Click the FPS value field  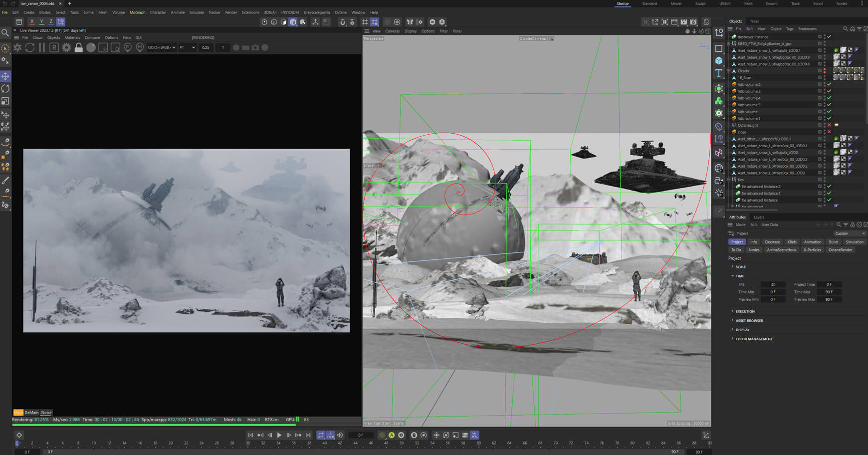click(773, 284)
